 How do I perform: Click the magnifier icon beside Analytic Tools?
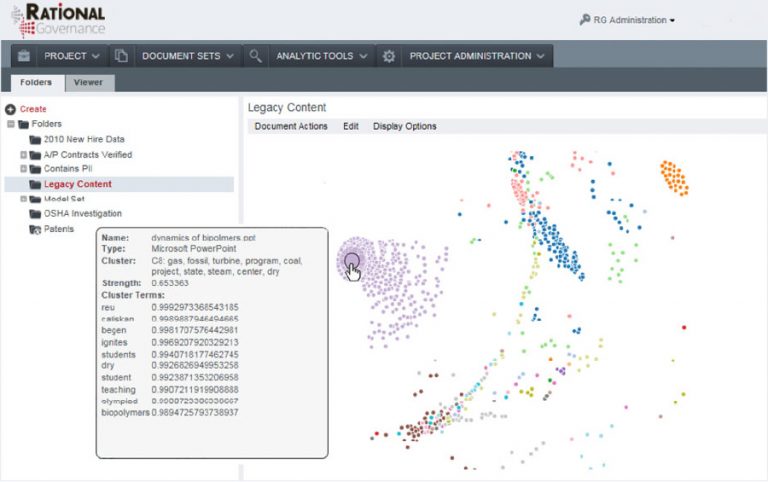(x=256, y=56)
